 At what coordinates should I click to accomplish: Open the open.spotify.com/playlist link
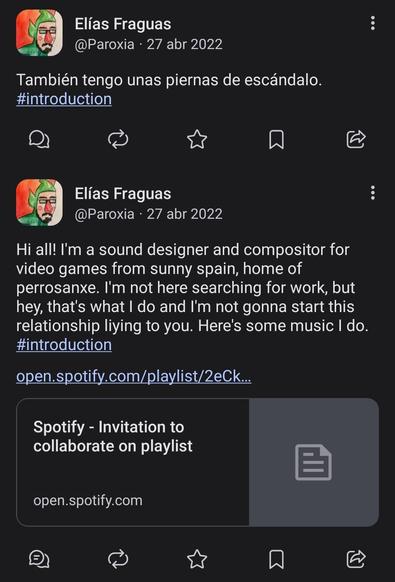[x=134, y=377]
